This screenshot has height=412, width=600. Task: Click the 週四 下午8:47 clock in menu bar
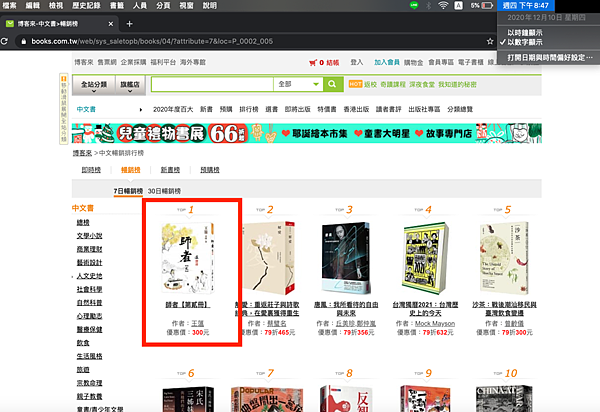point(525,5)
